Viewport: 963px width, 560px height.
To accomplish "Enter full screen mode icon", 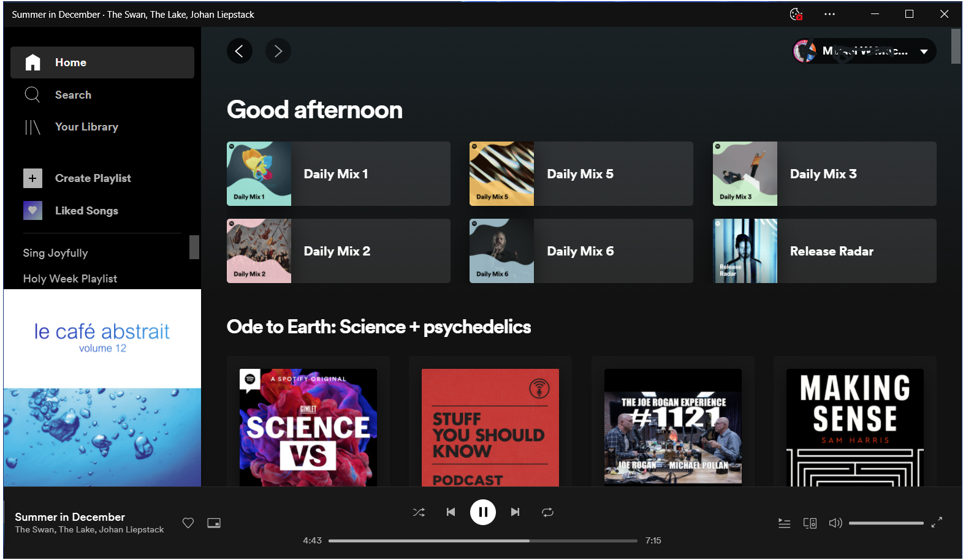I will pos(937,523).
